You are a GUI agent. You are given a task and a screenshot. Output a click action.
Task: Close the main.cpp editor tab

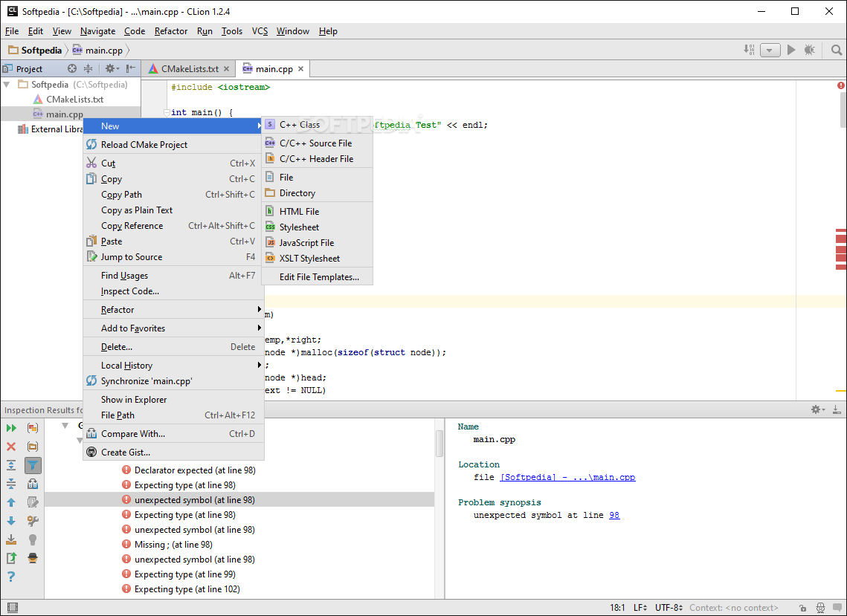pyautogui.click(x=301, y=68)
